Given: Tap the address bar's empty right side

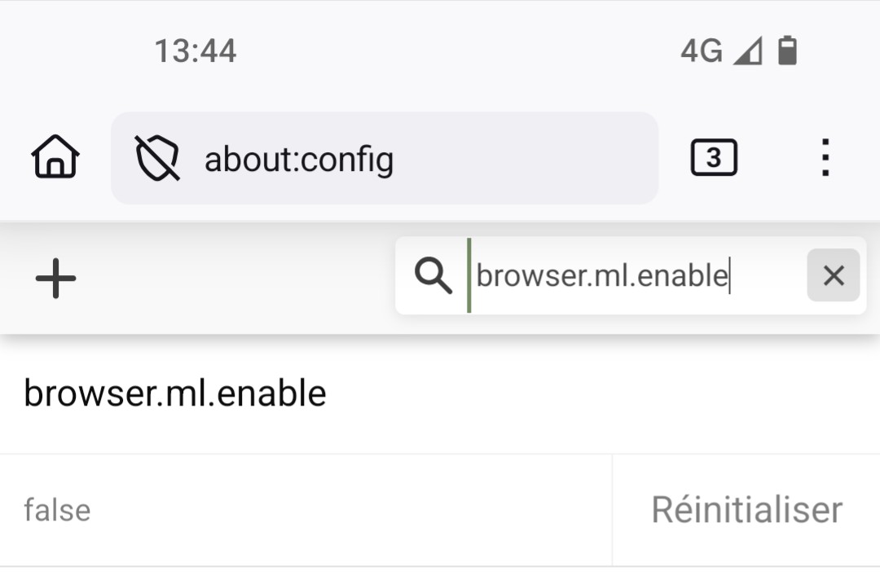Looking at the screenshot, I should pyautogui.click(x=538, y=158).
